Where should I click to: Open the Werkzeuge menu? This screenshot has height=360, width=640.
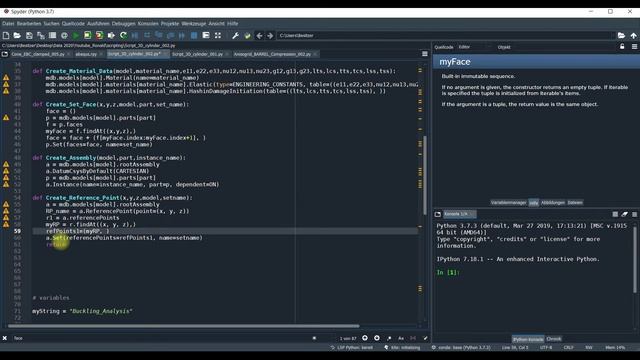tap(194, 24)
